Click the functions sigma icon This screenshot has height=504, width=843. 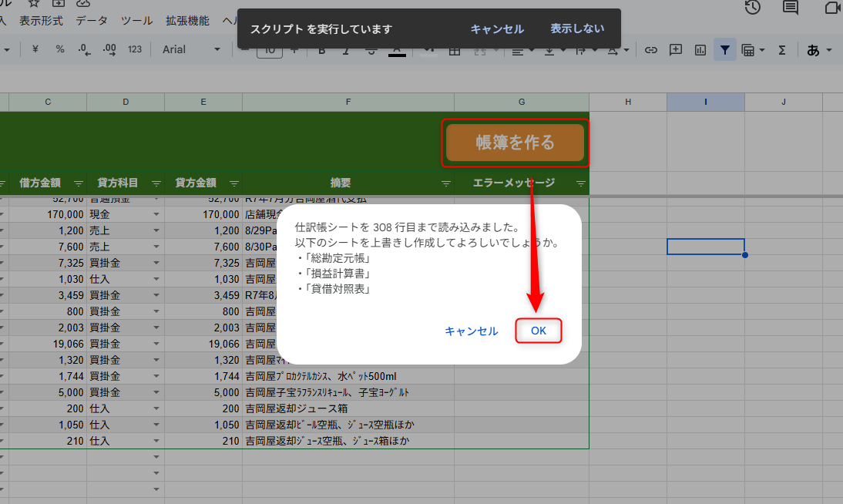(x=781, y=49)
